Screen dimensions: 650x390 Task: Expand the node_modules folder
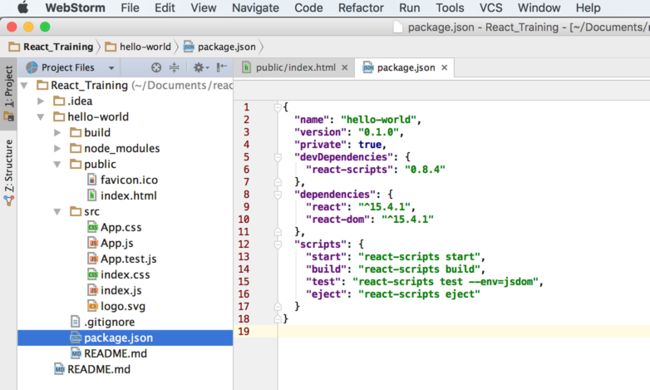[57, 148]
